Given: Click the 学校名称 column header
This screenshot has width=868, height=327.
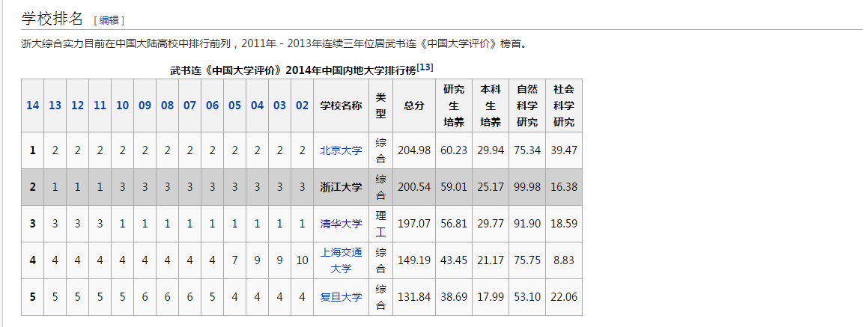Looking at the screenshot, I should [x=341, y=105].
